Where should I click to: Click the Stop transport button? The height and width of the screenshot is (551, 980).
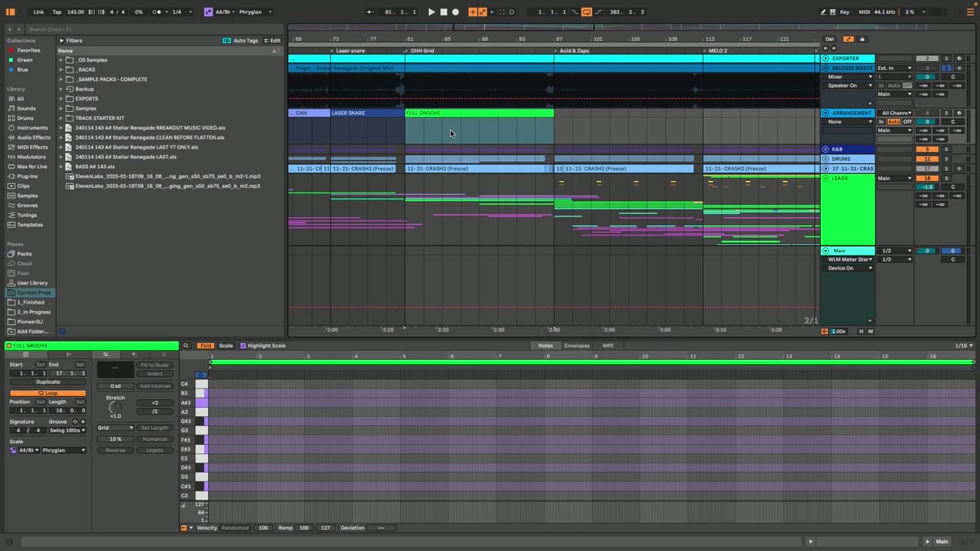pyautogui.click(x=443, y=12)
